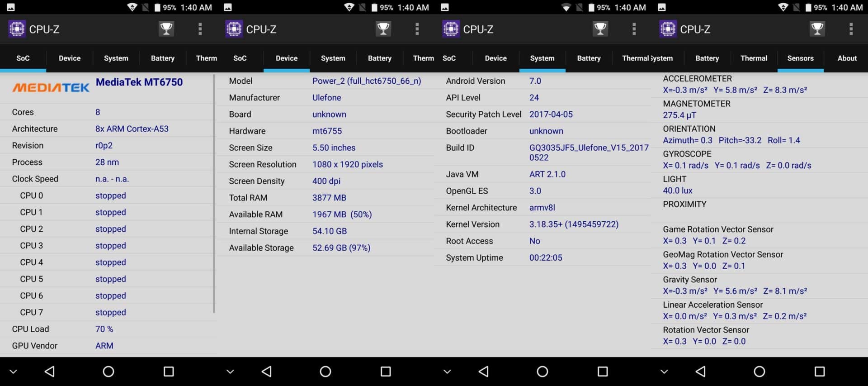Click the 'MediaTek MT6750' heading
868x386 pixels.
(139, 82)
